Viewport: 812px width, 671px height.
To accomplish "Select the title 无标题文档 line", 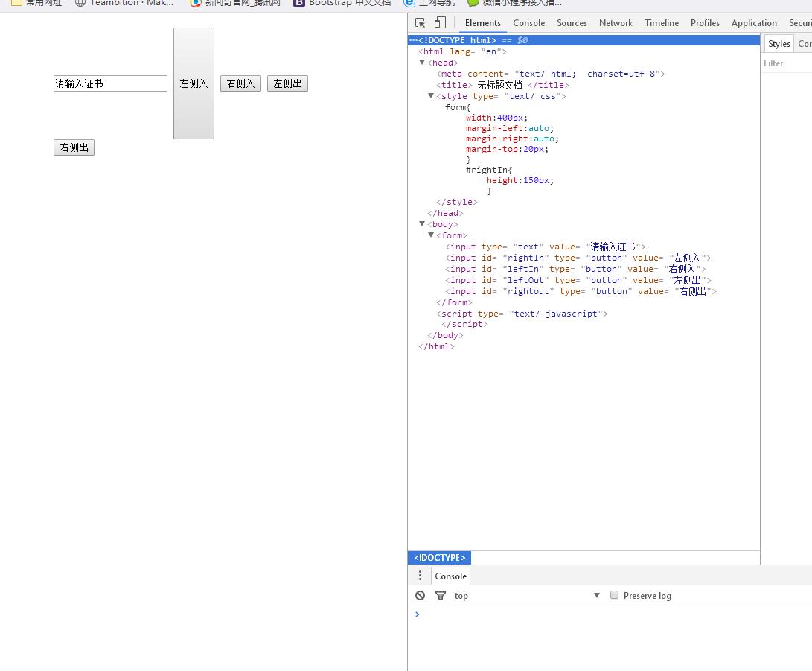I will (502, 85).
